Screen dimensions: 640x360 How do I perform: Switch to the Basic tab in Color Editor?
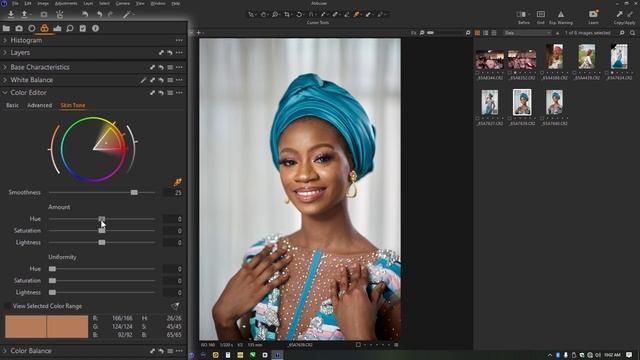(x=12, y=105)
